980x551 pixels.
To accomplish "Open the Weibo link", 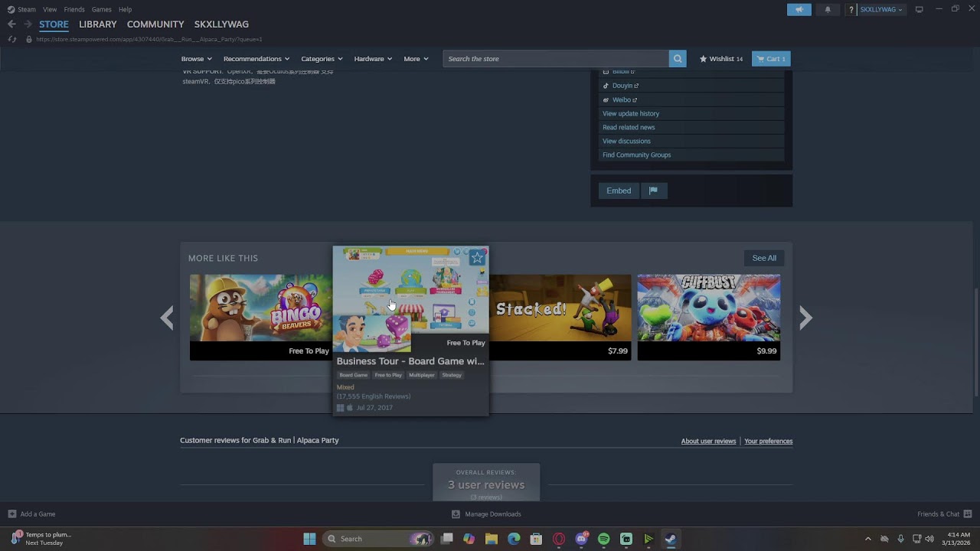I will (x=691, y=99).
